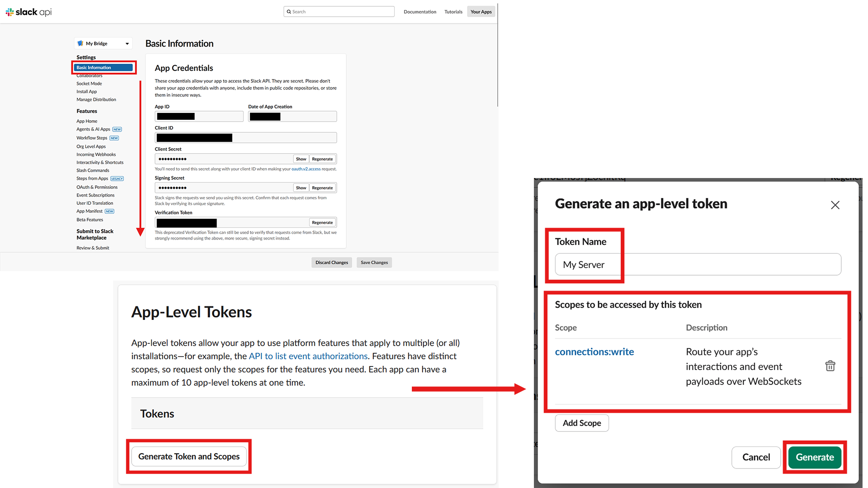Click the Client ID field
Image resolution: width=868 pixels, height=488 pixels.
tap(246, 138)
